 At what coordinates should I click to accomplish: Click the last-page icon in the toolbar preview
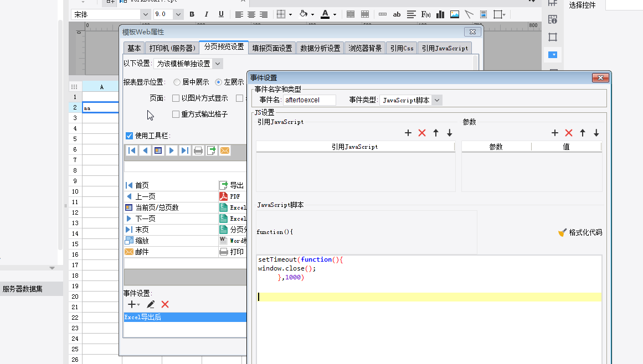click(184, 150)
